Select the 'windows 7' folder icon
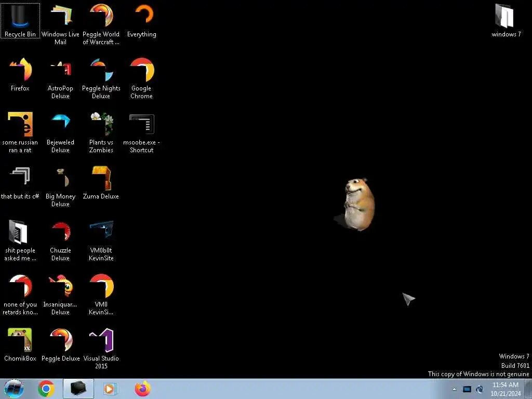The width and height of the screenshot is (532, 399). (506, 20)
